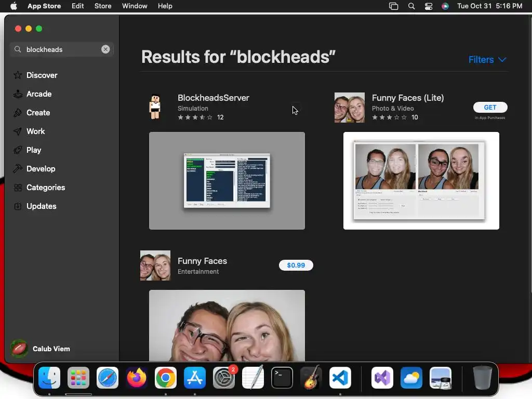Click the search field containing blockheads
This screenshot has width=532, height=399.
(x=61, y=49)
